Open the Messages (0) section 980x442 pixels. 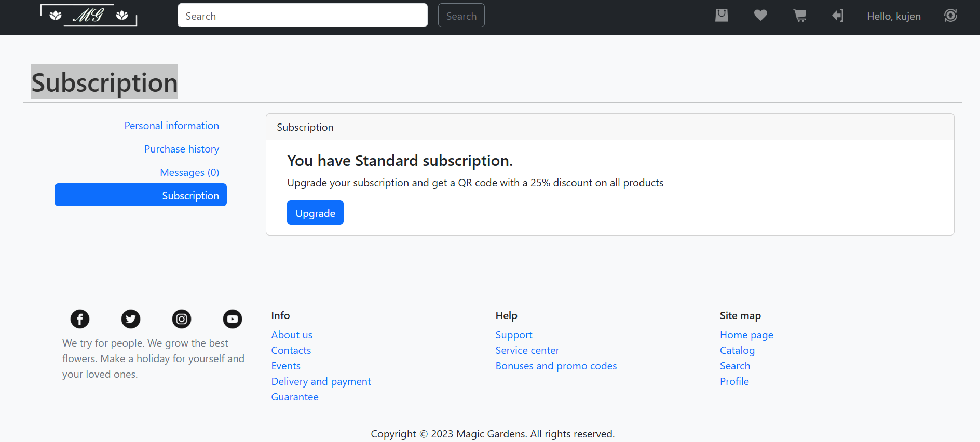click(189, 173)
